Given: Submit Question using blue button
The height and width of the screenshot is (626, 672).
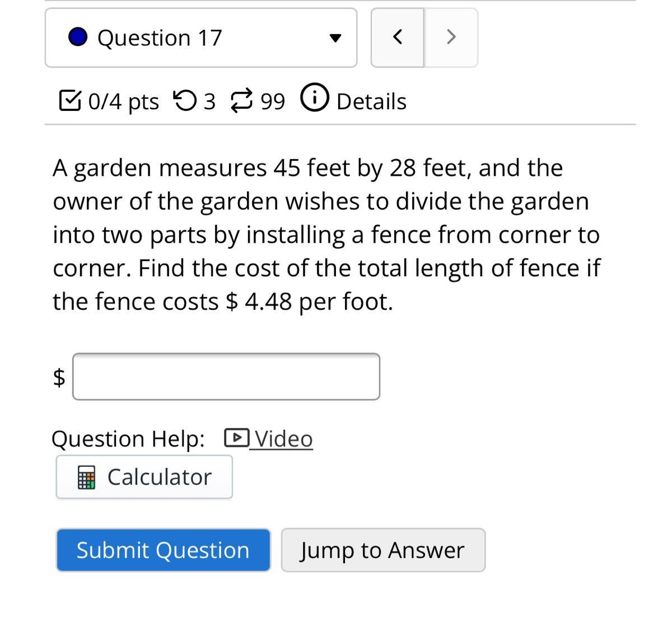Looking at the screenshot, I should [x=164, y=550].
